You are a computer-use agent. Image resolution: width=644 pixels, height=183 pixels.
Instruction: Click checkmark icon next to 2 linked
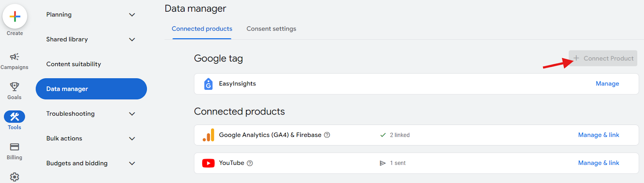(383, 135)
